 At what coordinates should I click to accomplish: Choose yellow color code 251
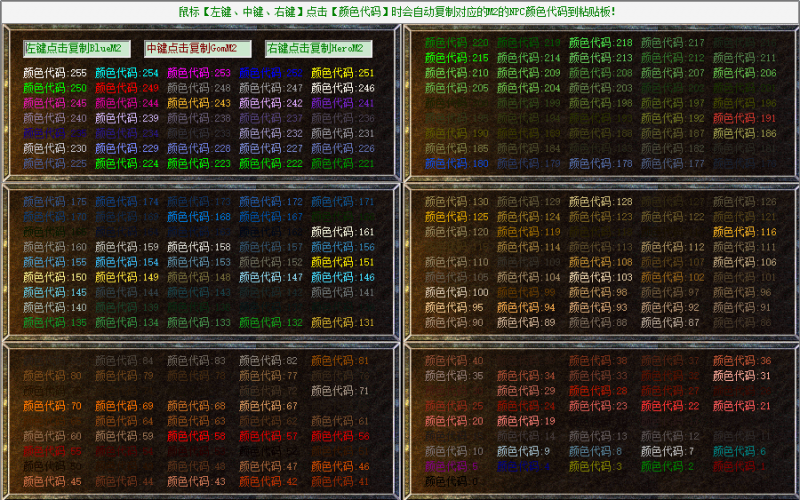click(342, 73)
